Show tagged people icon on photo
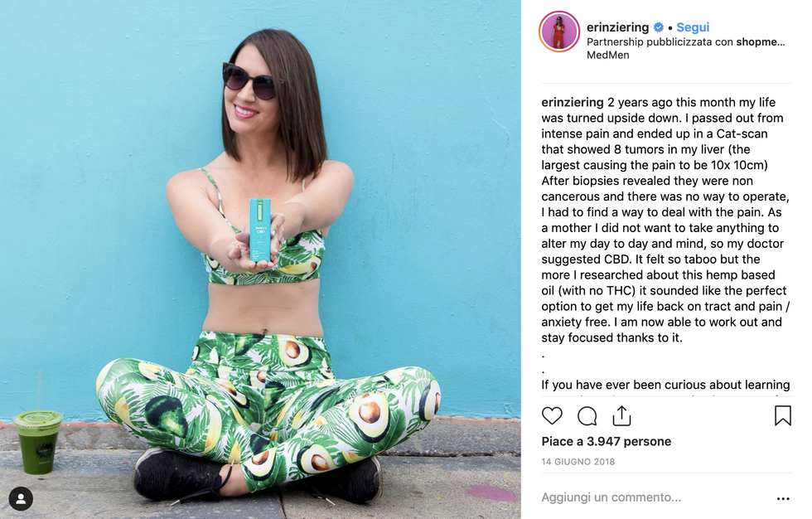This screenshot has height=519, width=812. point(21,499)
